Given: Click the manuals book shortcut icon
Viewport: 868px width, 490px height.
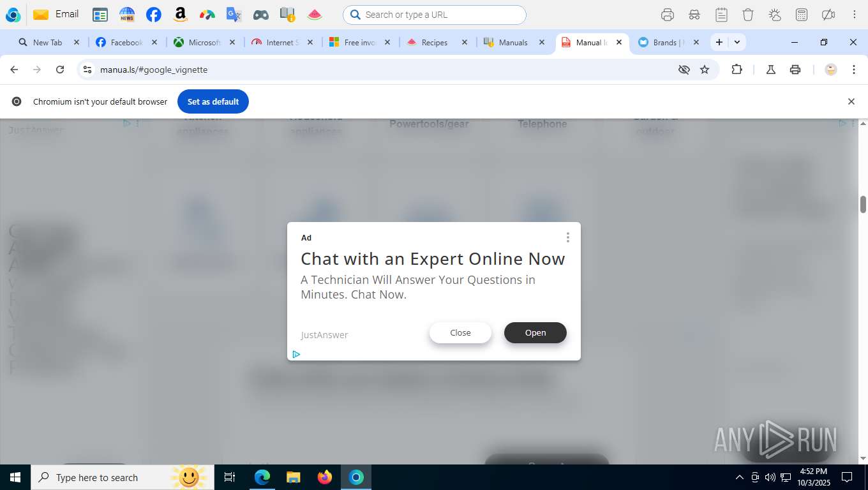Looking at the screenshot, I should click(x=287, y=15).
